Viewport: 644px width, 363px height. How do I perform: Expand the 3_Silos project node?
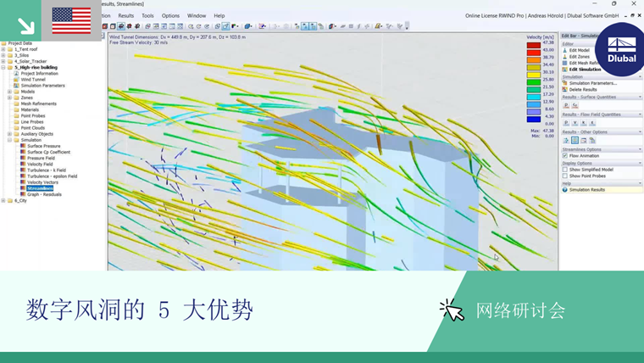3,55
